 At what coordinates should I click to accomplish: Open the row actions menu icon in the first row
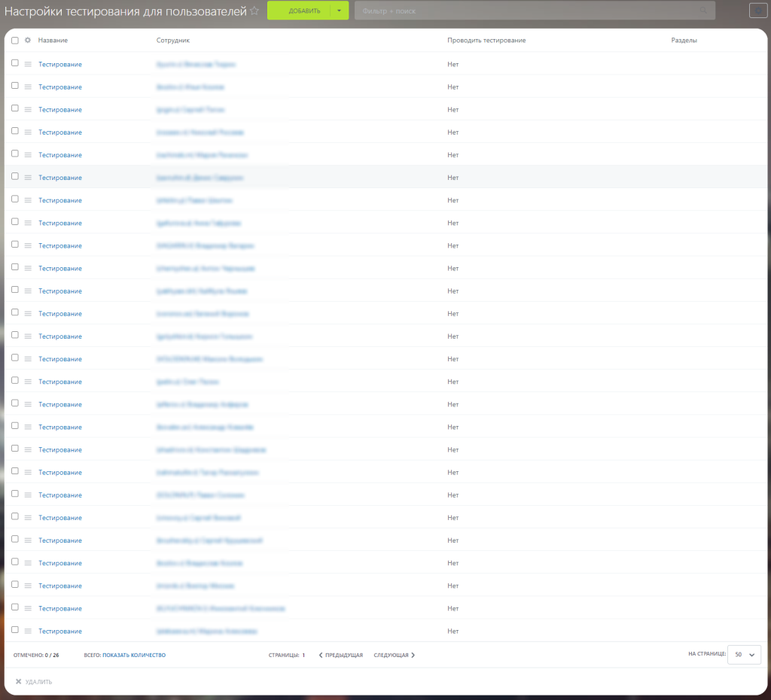tap(28, 65)
